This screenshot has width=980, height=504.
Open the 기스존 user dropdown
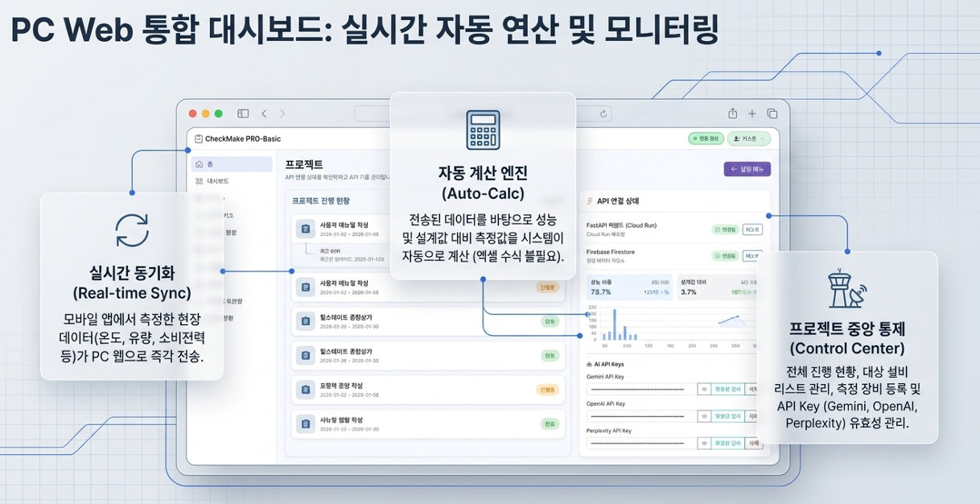tap(749, 138)
